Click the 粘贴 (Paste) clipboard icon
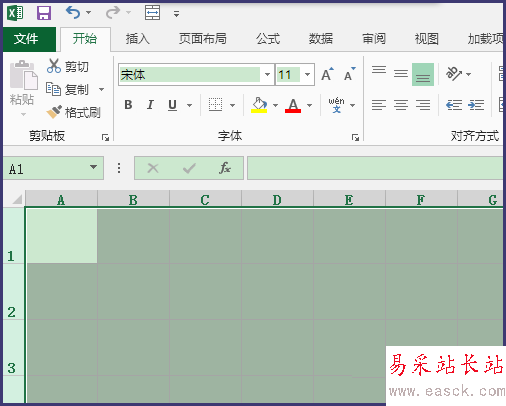This screenshot has height=406, width=506. (23, 76)
